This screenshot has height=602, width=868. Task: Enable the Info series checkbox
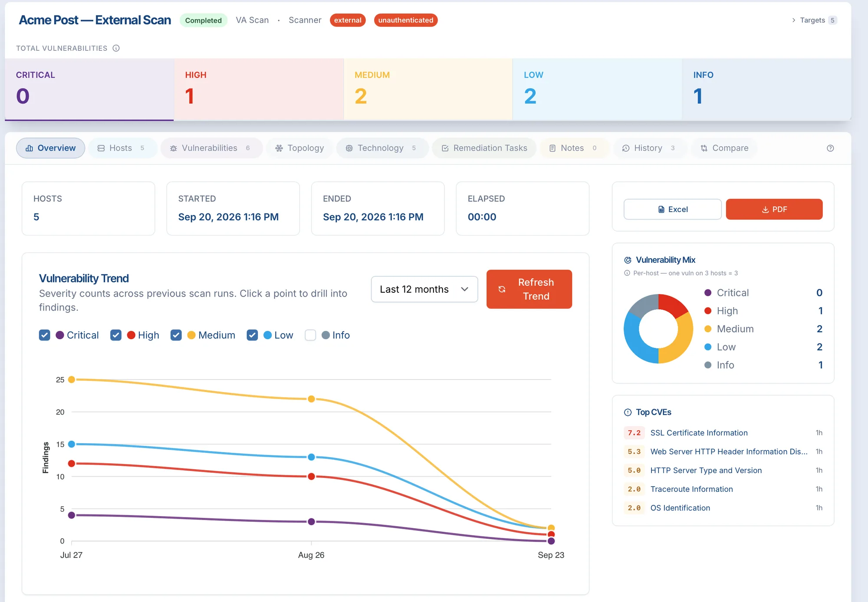(310, 335)
